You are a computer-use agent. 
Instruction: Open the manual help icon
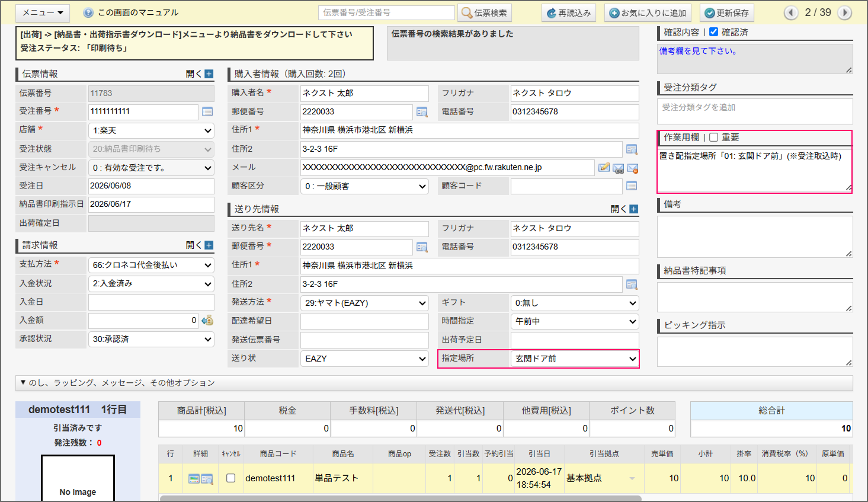point(88,12)
